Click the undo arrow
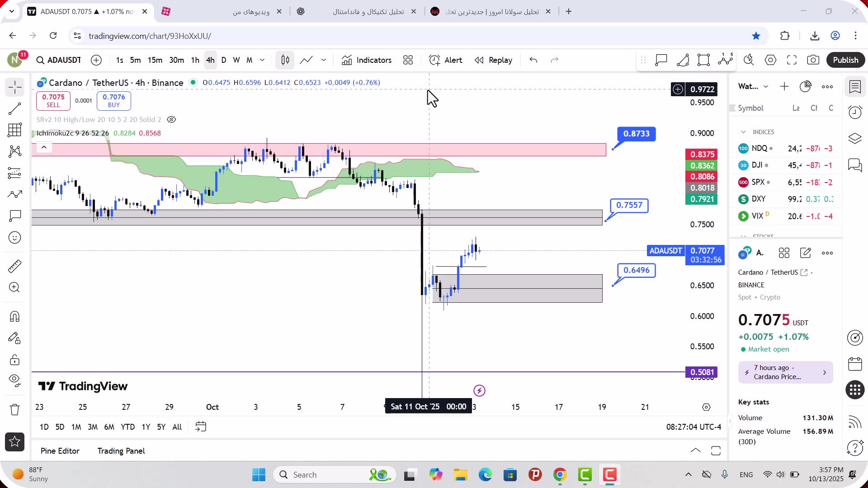 tap(533, 60)
